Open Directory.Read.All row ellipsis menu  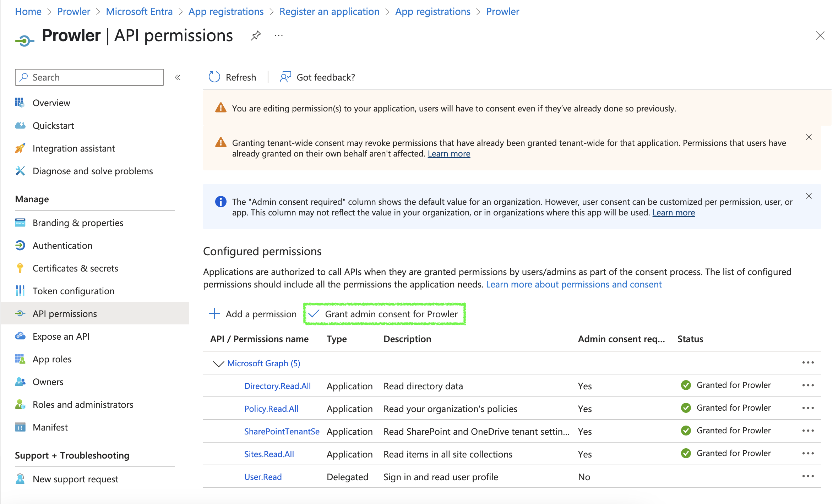pos(808,385)
